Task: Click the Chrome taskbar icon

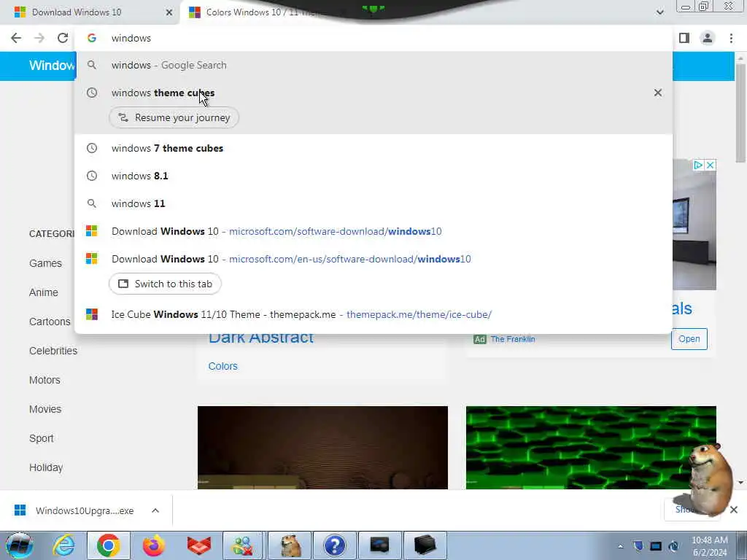Action: 108,545
